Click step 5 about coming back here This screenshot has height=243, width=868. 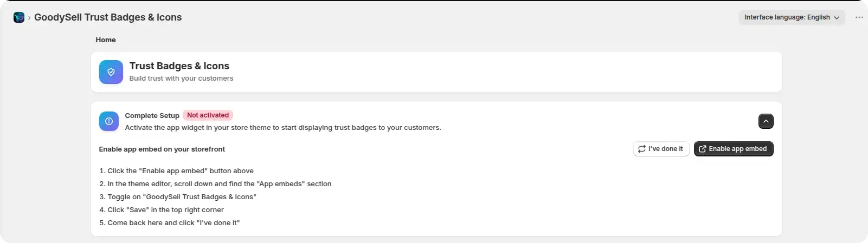(x=169, y=223)
